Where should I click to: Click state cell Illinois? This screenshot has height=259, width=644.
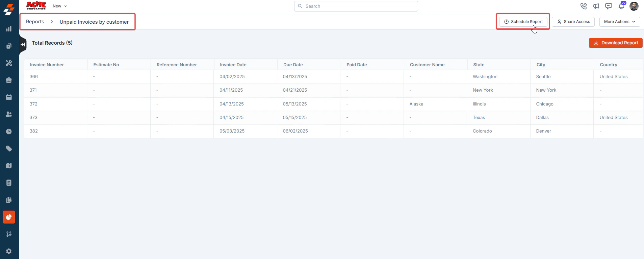point(479,104)
